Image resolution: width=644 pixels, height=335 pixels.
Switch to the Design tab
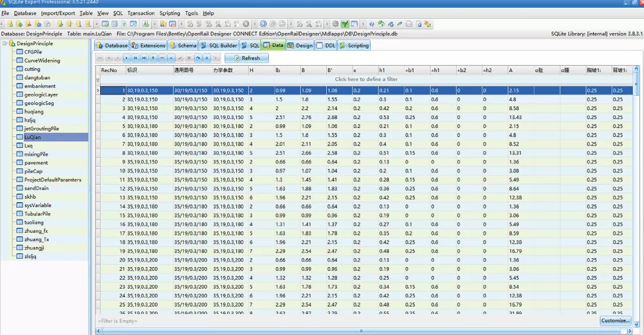click(300, 45)
